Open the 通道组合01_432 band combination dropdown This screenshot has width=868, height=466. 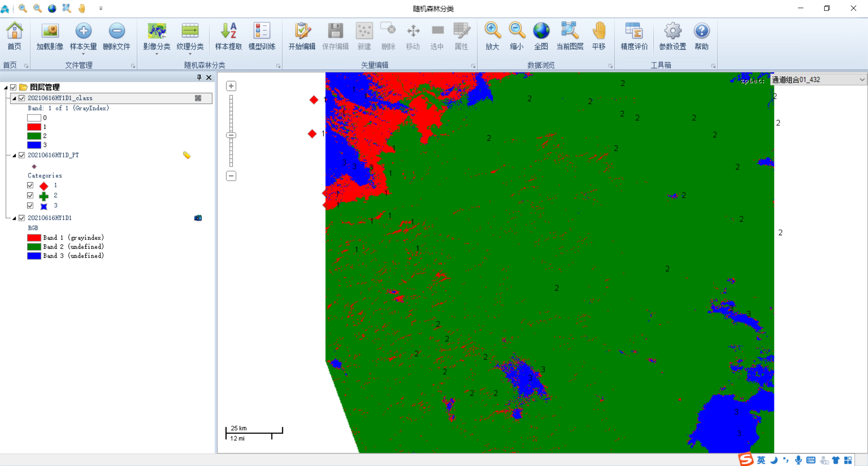click(x=862, y=79)
